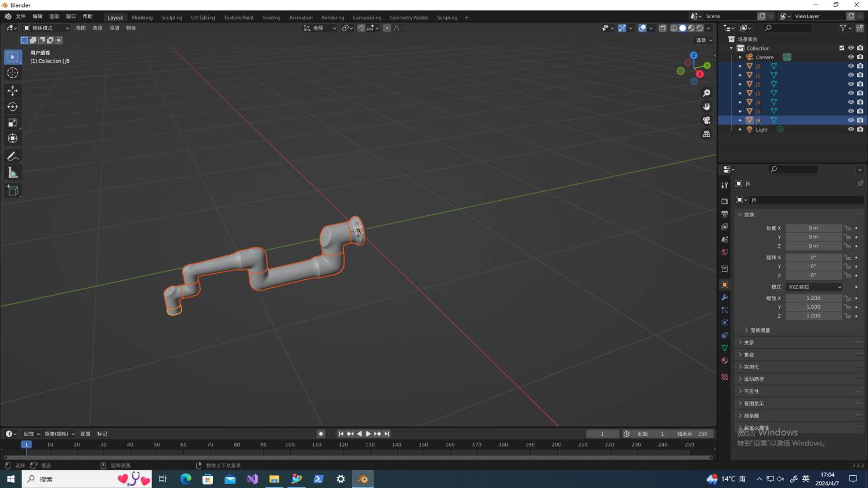Open the World properties tab
The image size is (868, 488).
pyautogui.click(x=725, y=252)
